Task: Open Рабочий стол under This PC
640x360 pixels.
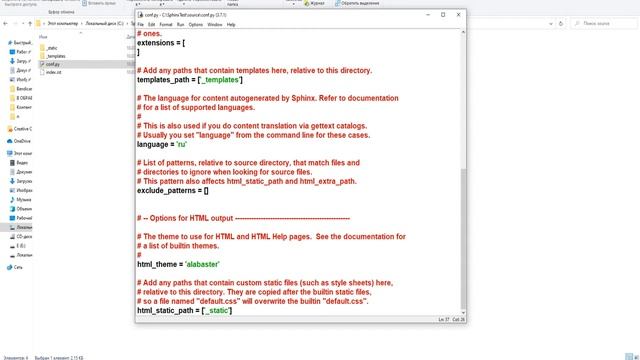Action: 21,218
